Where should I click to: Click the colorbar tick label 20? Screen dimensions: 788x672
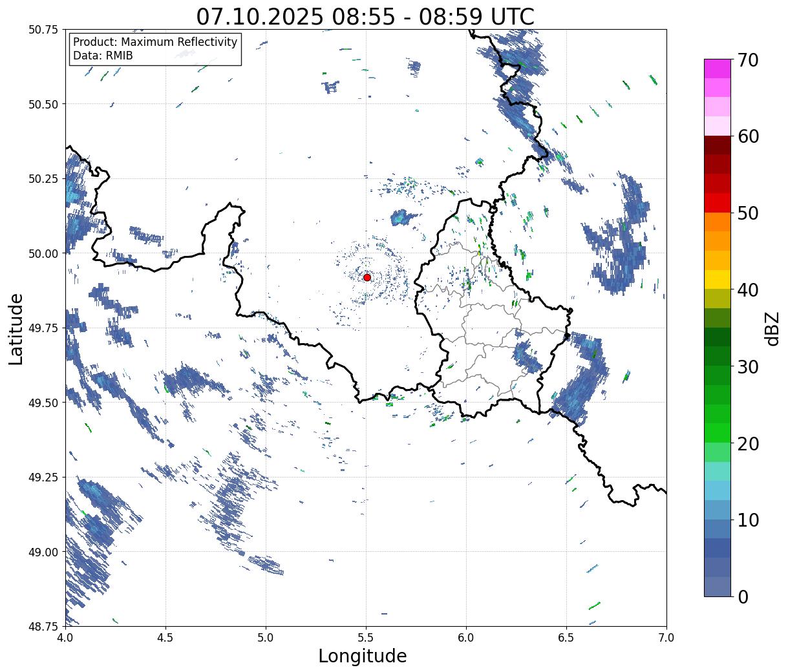[x=747, y=443]
